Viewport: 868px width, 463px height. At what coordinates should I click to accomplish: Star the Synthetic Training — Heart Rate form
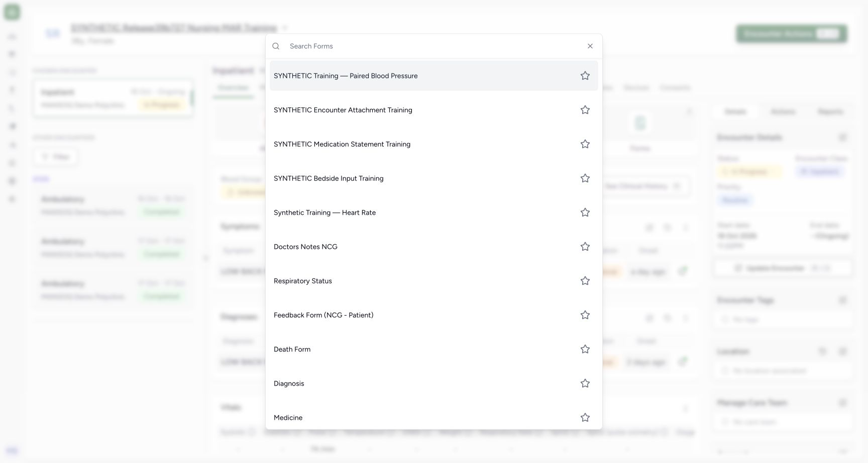(x=585, y=213)
